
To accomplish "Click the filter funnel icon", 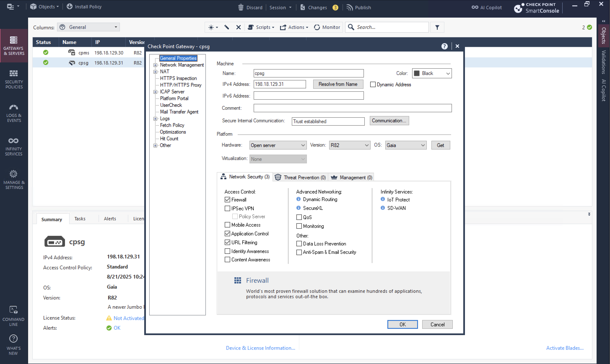I will click(437, 27).
